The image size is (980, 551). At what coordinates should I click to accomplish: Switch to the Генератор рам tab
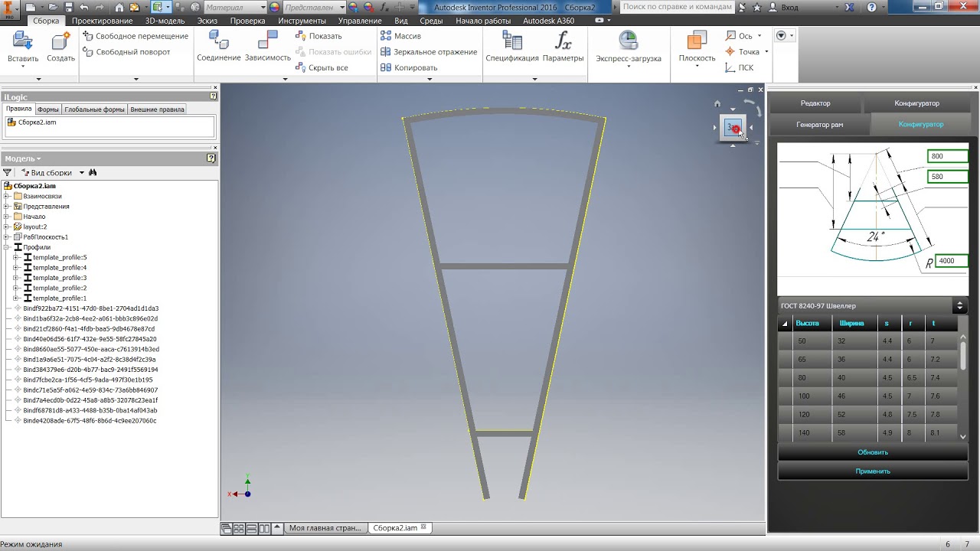(x=819, y=124)
